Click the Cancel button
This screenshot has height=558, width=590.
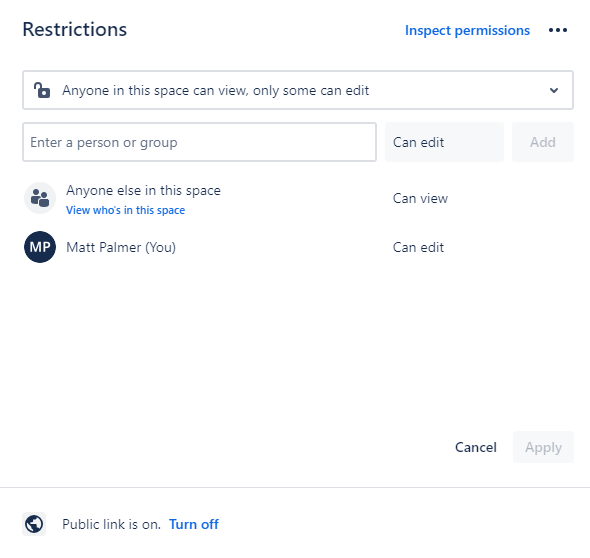coord(476,447)
